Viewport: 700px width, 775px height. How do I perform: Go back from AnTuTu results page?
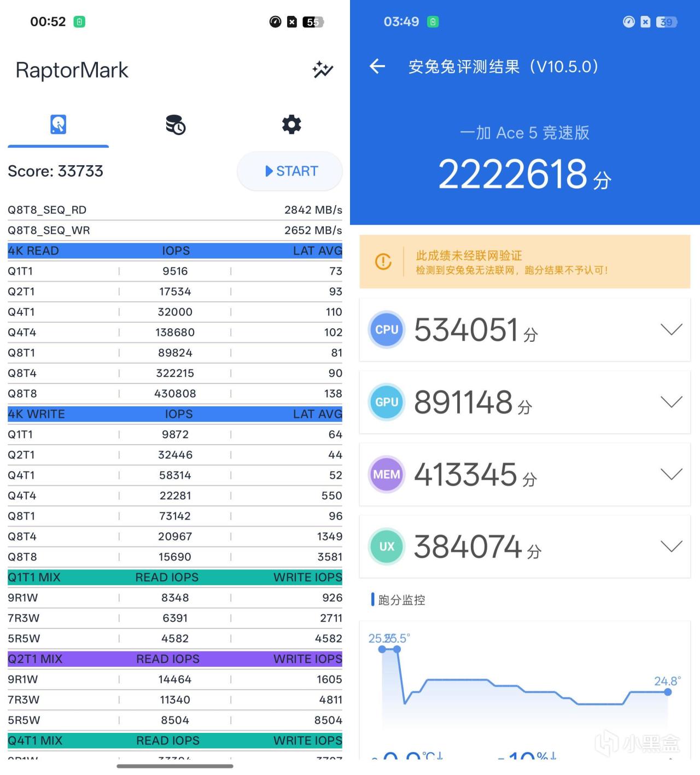[x=377, y=67]
